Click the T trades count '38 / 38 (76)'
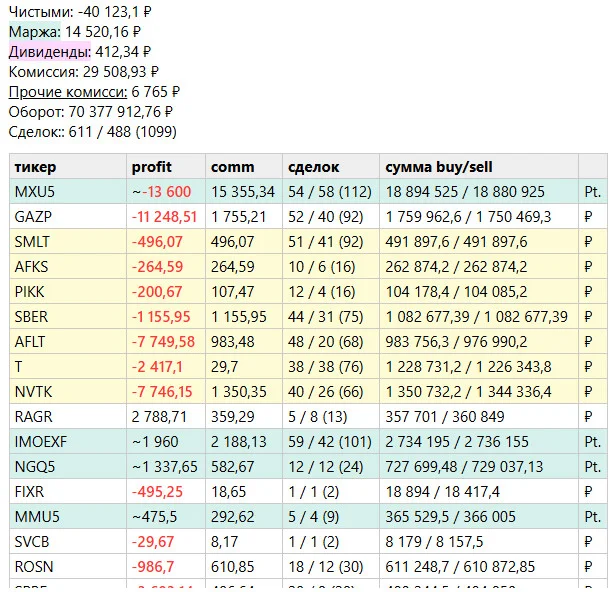612x592 pixels. click(x=326, y=366)
